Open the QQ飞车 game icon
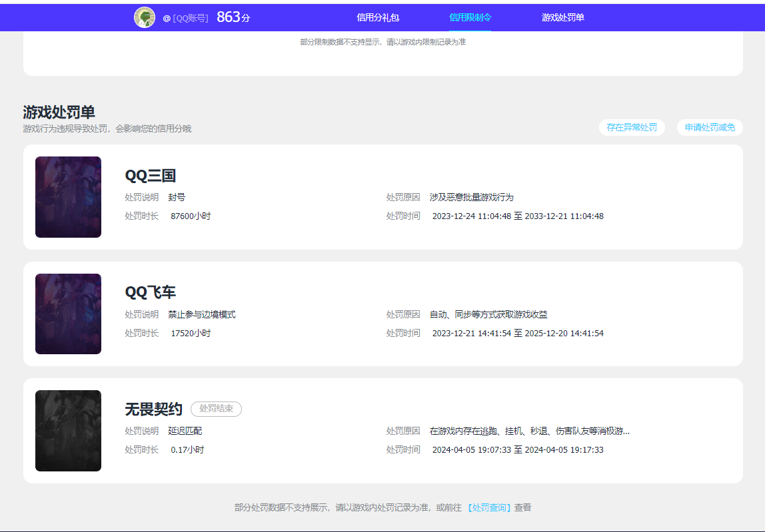765x532 pixels. click(x=68, y=314)
